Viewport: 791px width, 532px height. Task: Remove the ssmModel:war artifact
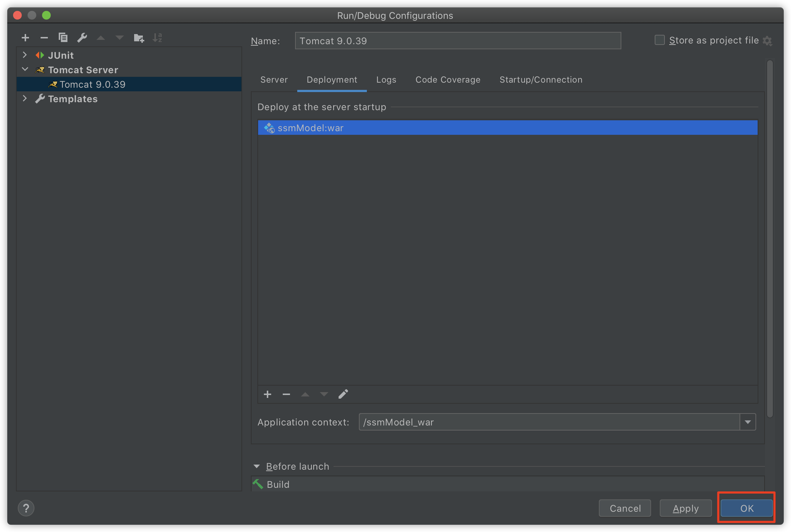click(286, 394)
